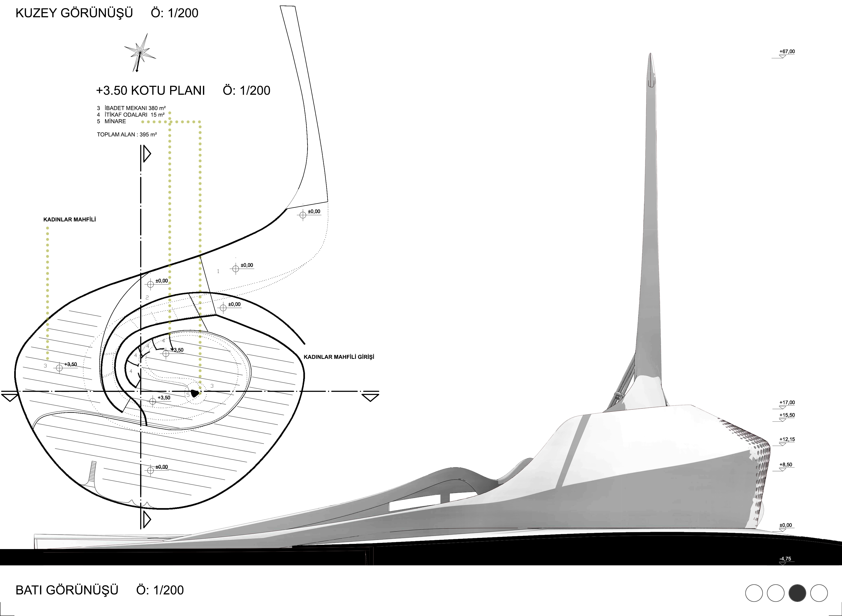This screenshot has height=616, width=842.
Task: Click the KADINLAR MAHFİLİ GİRİŞİ label
Action: click(339, 357)
